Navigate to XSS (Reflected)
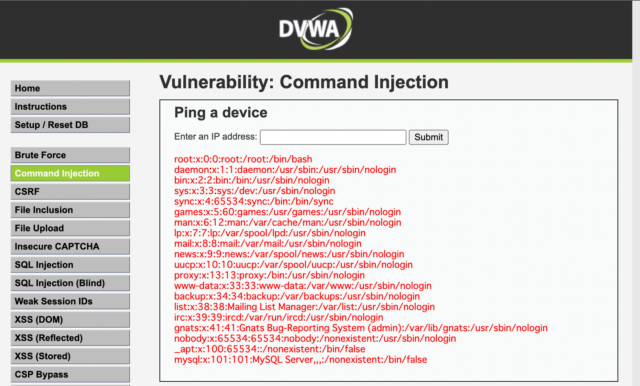Screen dimensions: 640x386 pos(70,338)
